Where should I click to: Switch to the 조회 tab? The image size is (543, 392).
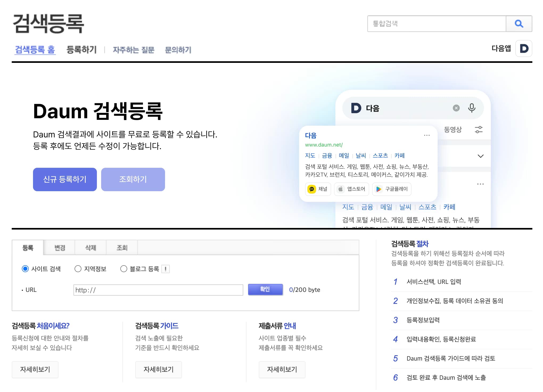pos(122,248)
